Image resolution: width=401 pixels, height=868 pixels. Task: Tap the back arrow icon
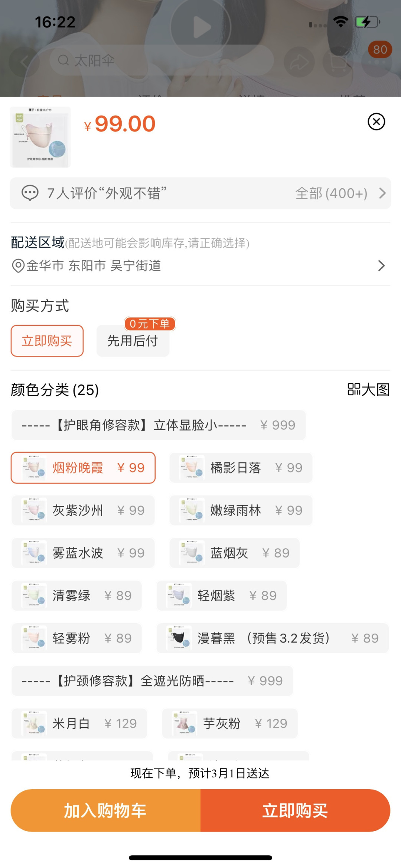point(24,62)
